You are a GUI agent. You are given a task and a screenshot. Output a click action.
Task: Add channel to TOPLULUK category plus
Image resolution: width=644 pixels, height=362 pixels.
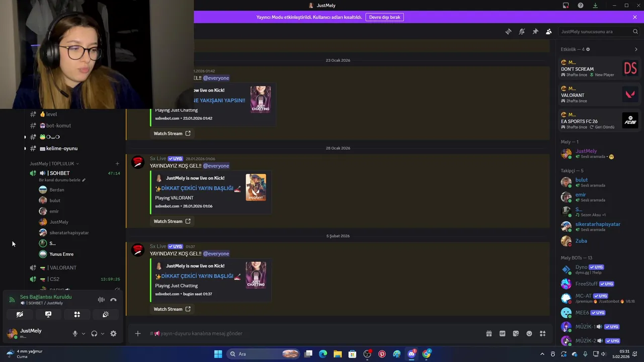pyautogui.click(x=117, y=163)
